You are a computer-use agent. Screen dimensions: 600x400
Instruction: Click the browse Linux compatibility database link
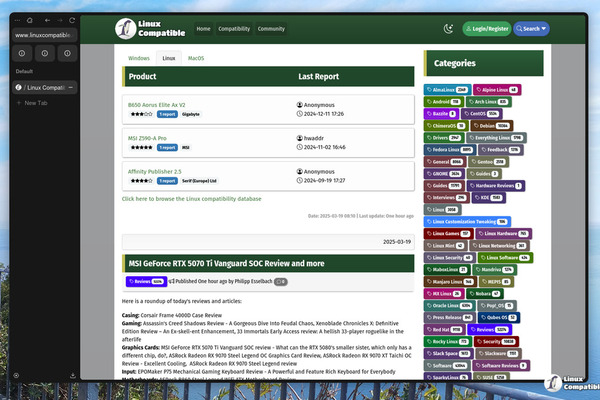point(191,199)
